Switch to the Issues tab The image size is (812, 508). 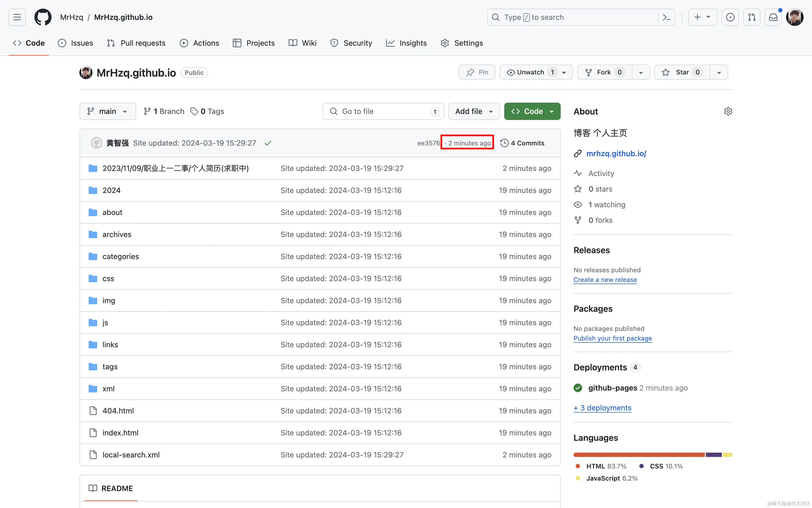click(75, 43)
